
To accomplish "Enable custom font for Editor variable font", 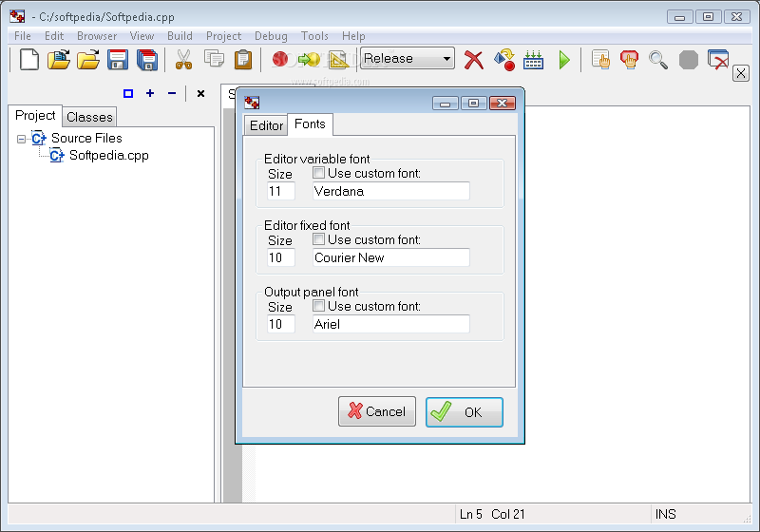I will click(318, 173).
